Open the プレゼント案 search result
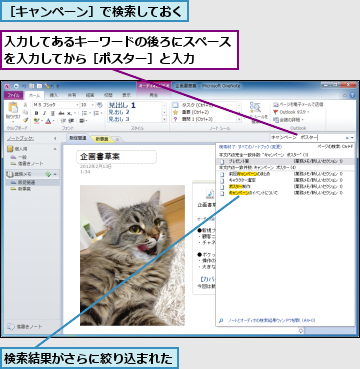Viewport: 360px width, 369px height. coord(284,161)
